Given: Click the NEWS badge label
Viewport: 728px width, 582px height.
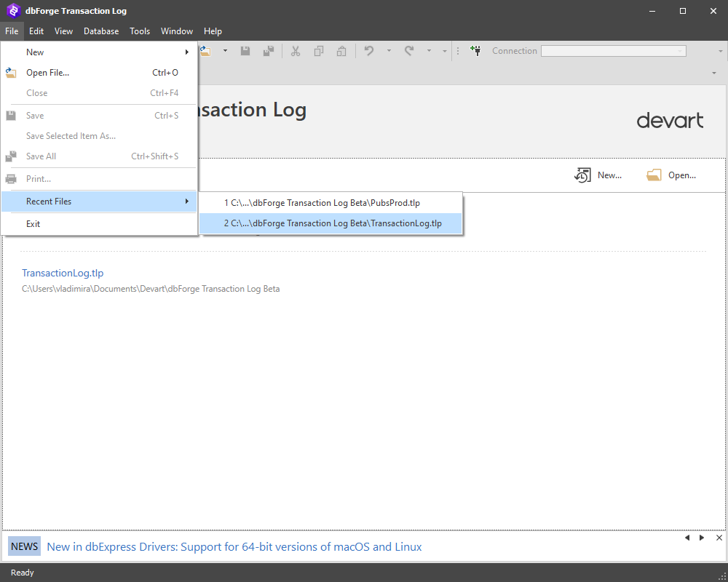Looking at the screenshot, I should point(24,546).
